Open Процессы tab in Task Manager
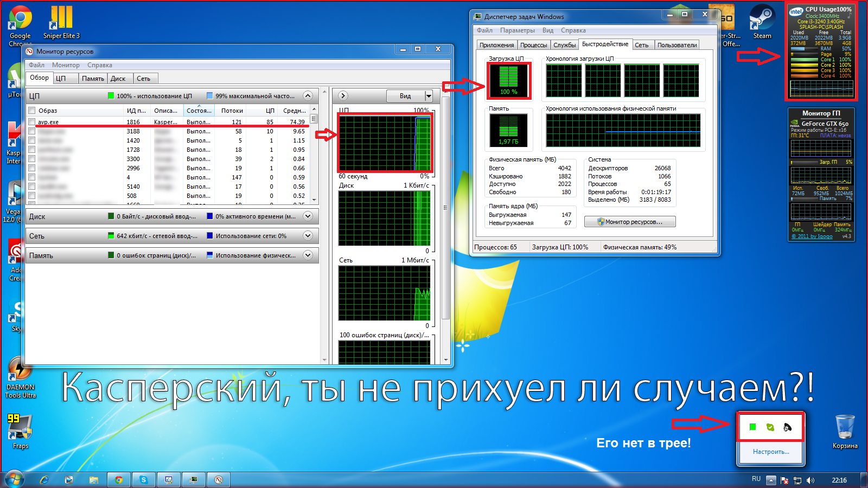 [x=534, y=45]
